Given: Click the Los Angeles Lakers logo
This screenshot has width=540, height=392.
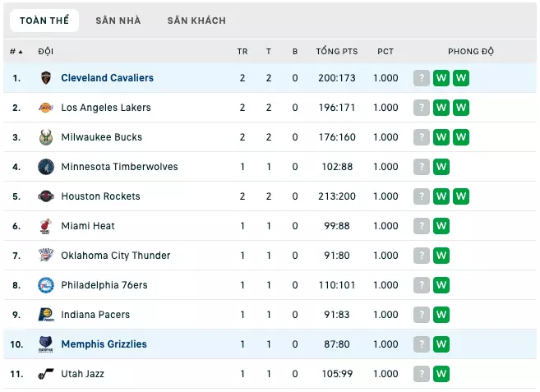Looking at the screenshot, I should (46, 108).
